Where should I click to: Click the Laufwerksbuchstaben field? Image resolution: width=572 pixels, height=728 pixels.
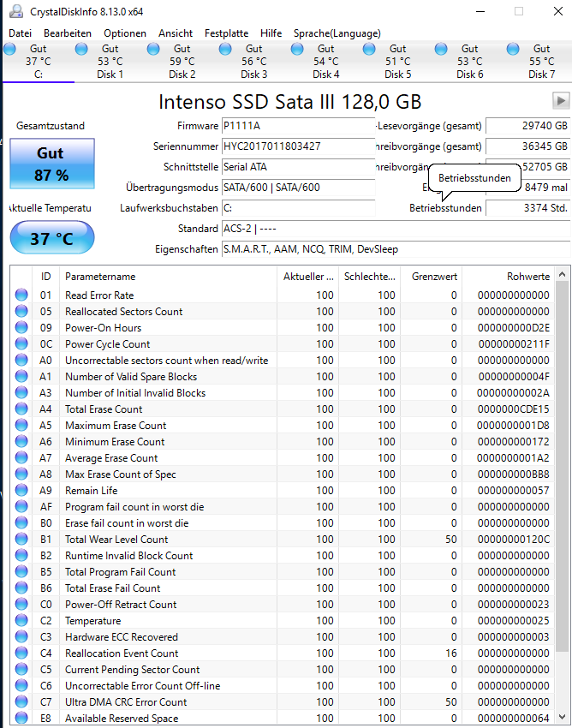point(299,208)
